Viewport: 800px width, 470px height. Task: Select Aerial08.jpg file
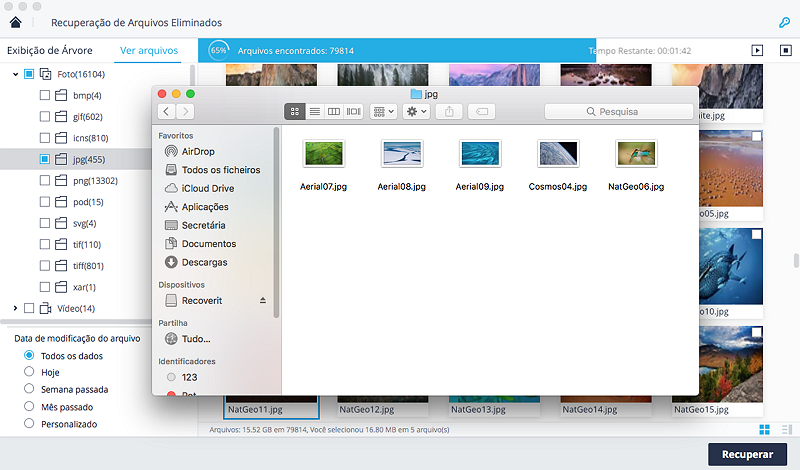pyautogui.click(x=402, y=163)
